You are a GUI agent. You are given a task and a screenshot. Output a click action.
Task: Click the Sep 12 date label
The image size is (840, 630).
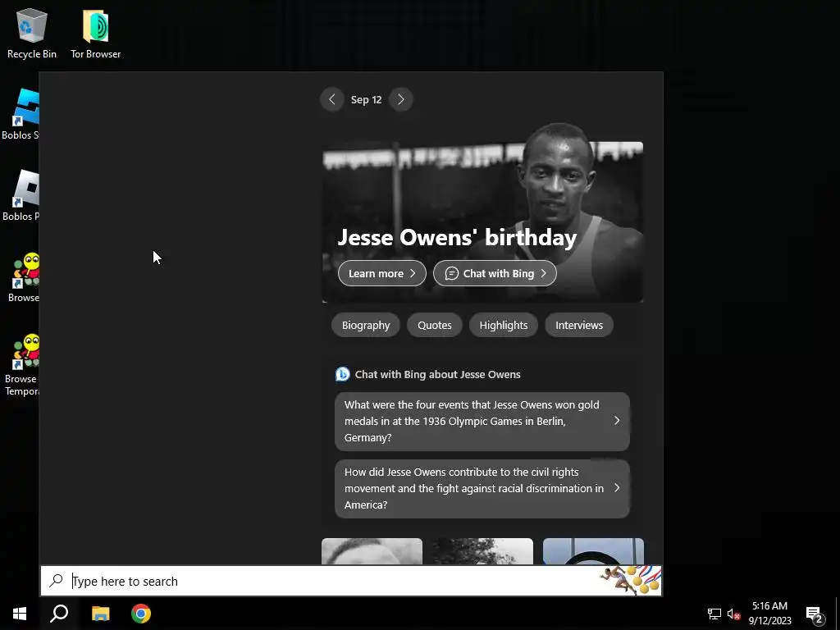pos(367,99)
